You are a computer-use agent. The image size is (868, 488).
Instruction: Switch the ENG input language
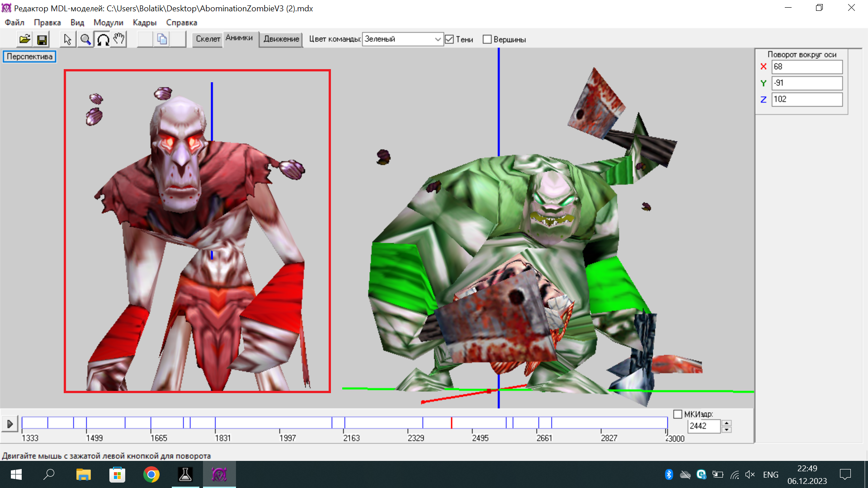click(x=771, y=474)
